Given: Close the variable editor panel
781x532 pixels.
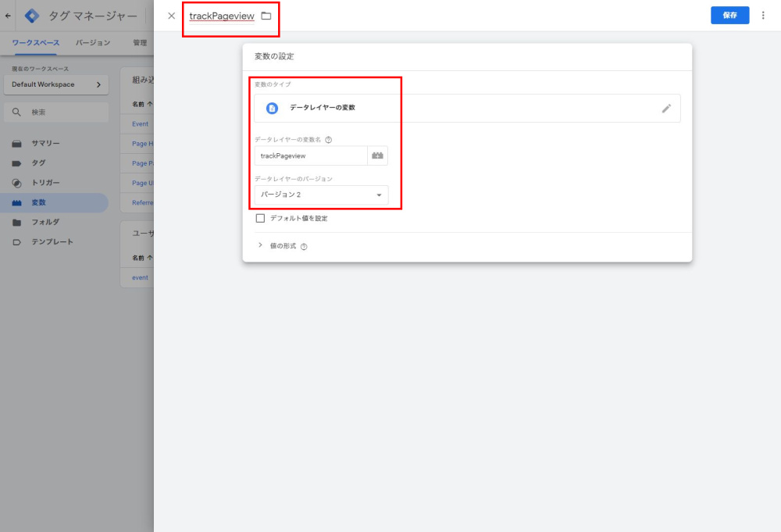Looking at the screenshot, I should (172, 16).
